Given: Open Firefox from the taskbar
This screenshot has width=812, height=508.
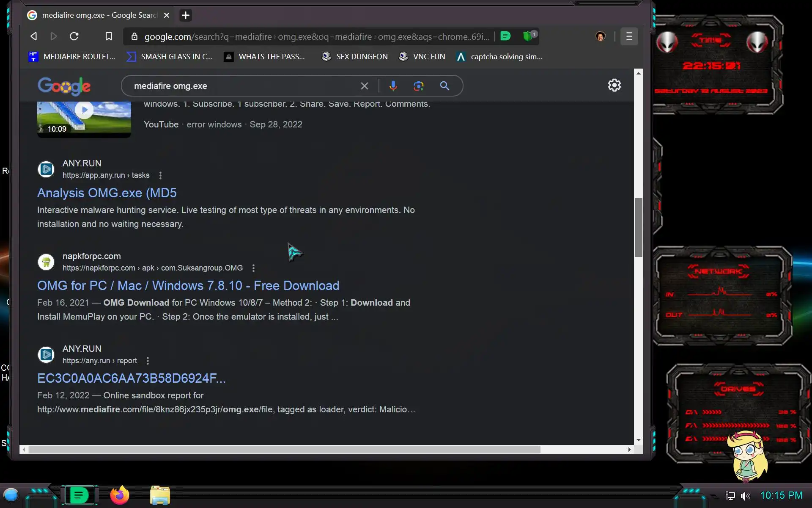Looking at the screenshot, I should 119,495.
